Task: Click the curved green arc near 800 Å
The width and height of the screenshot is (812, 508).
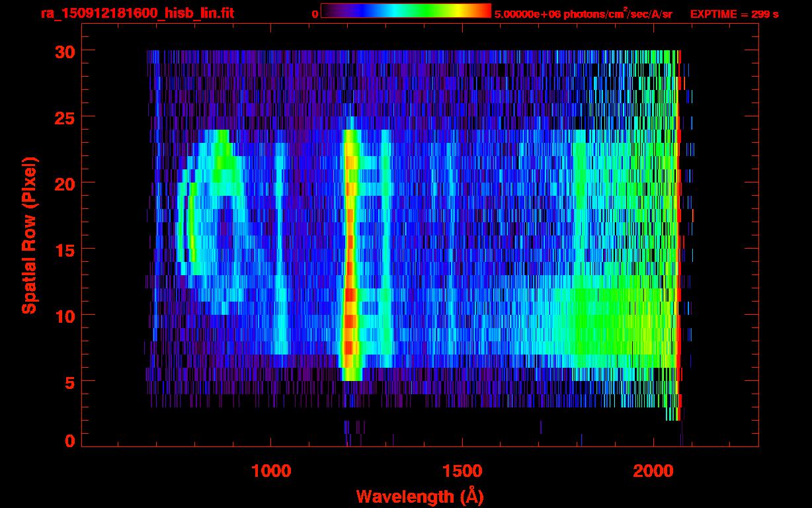Action: click(x=190, y=222)
